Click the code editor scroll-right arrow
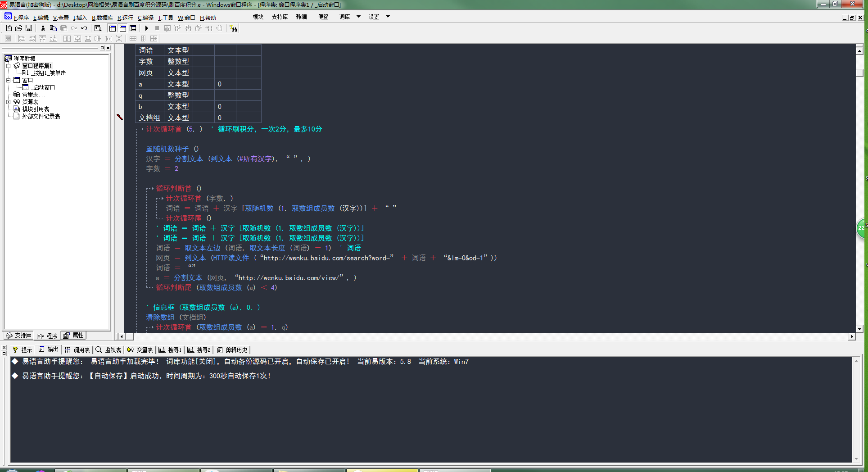This screenshot has height=472, width=868. pyautogui.click(x=852, y=336)
